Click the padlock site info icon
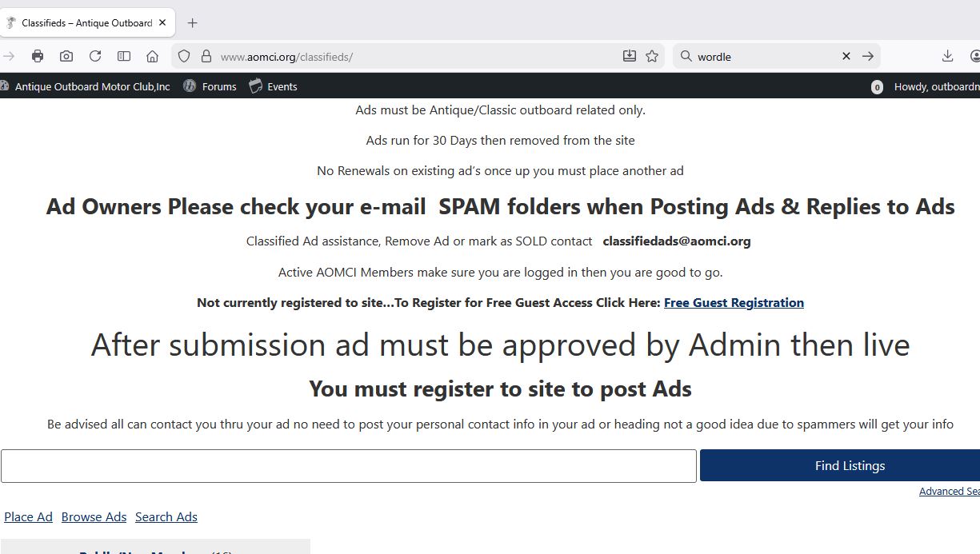This screenshot has height=554, width=980. coord(206,56)
